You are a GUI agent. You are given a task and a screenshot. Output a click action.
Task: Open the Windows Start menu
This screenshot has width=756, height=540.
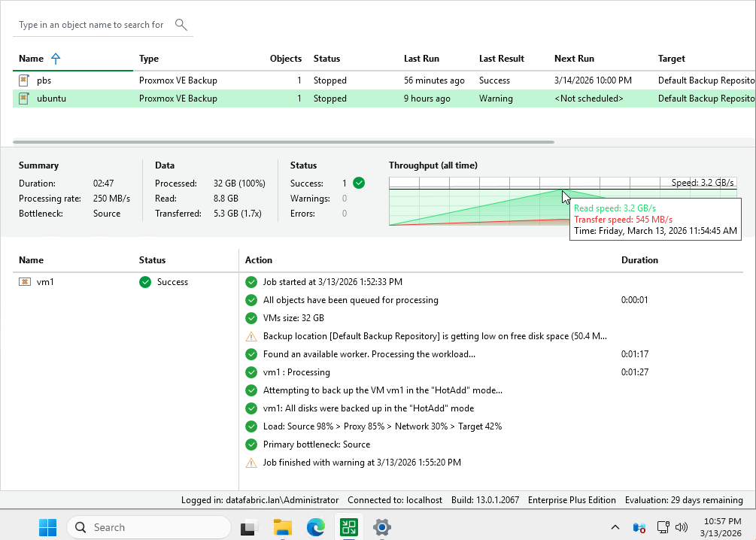pyautogui.click(x=47, y=527)
